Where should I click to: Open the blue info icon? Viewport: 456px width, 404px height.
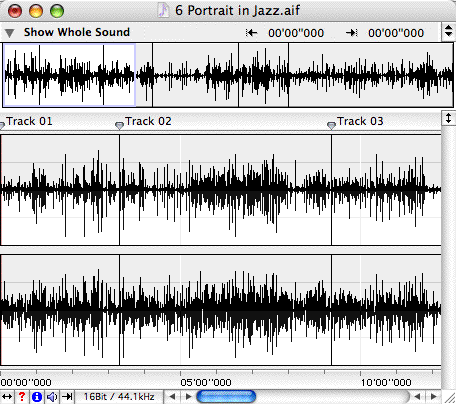37,397
